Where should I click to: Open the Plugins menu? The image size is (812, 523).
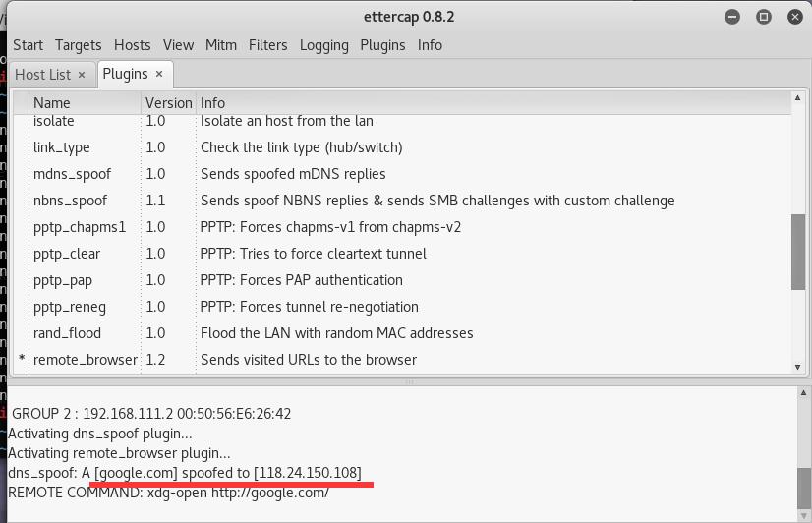click(382, 45)
